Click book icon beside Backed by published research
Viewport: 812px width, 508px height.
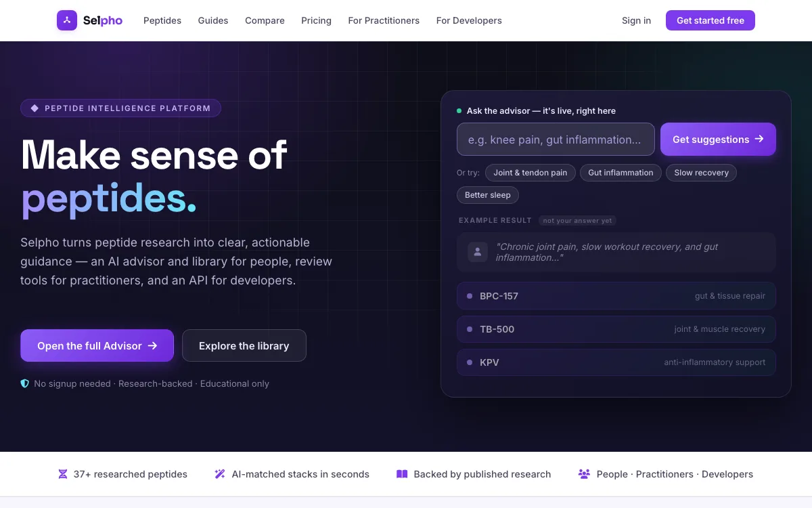(402, 474)
